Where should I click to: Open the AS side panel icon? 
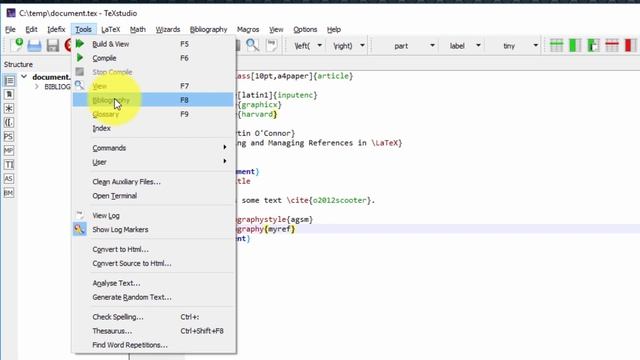pyautogui.click(x=9, y=178)
